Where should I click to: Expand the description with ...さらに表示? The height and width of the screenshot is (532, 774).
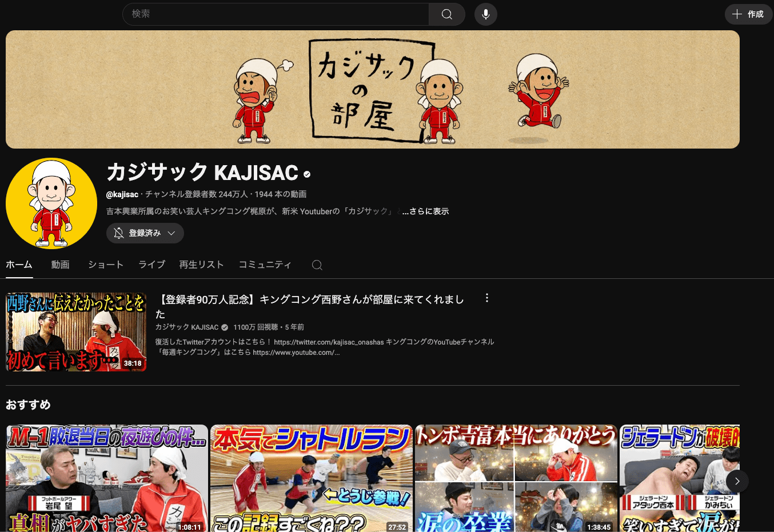425,211
